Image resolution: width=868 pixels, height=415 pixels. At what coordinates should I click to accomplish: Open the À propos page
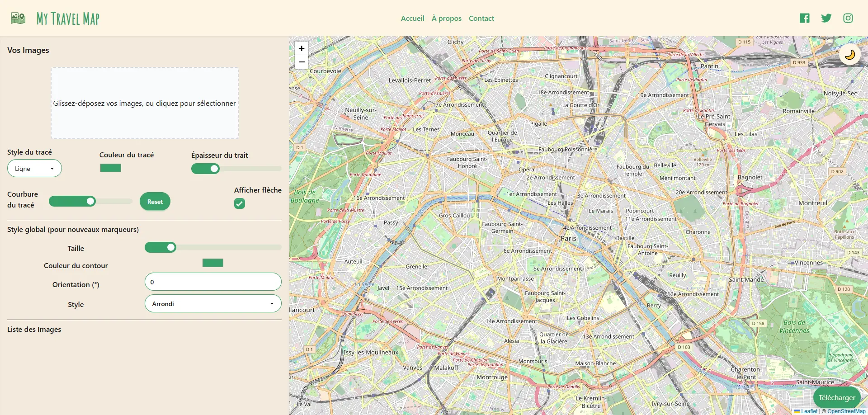(446, 19)
